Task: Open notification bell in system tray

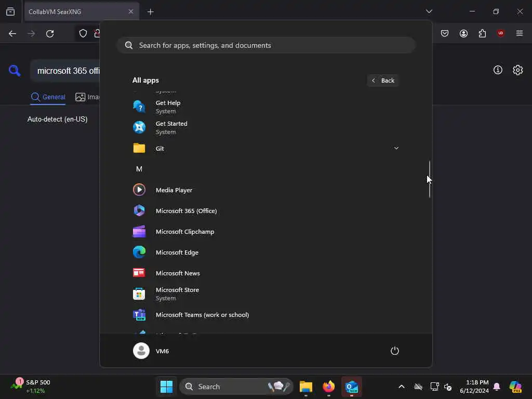Action: (x=497, y=387)
